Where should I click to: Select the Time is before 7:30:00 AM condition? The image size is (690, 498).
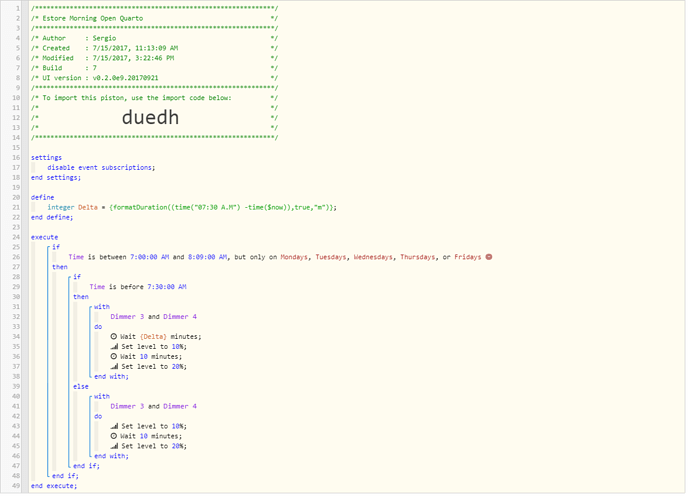tap(138, 287)
